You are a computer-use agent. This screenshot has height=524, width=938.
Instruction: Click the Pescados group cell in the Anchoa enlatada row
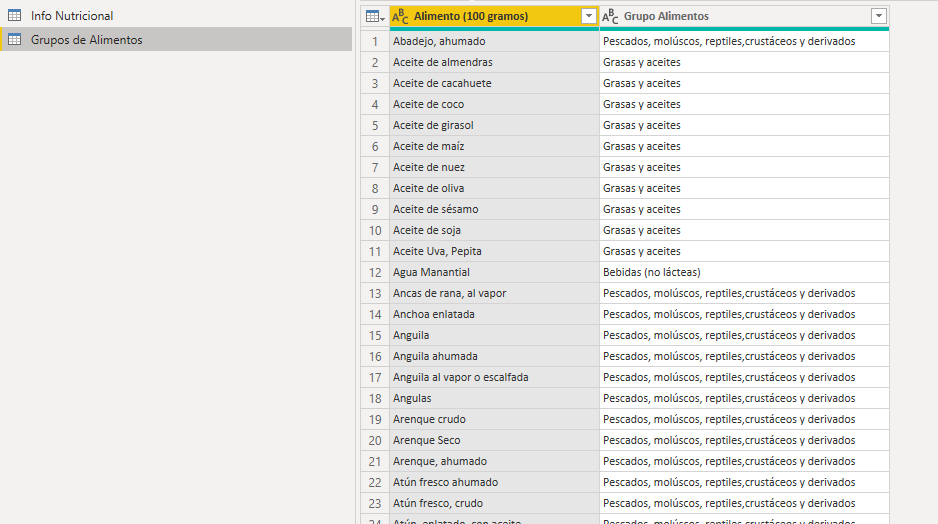(744, 314)
